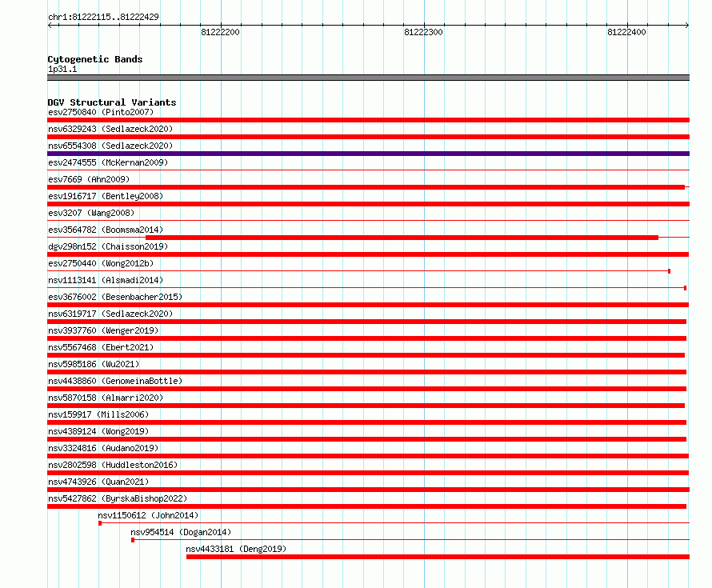Click ruler position 81222200
The image size is (712, 588).
(220, 32)
